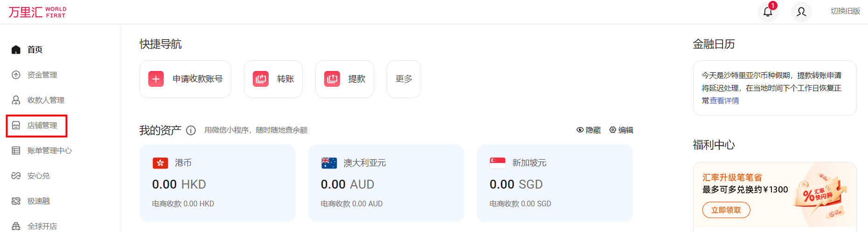Viewport: 868px width, 232px height.
Task: Go to 账单管理中心 sidebar item
Action: (x=49, y=151)
